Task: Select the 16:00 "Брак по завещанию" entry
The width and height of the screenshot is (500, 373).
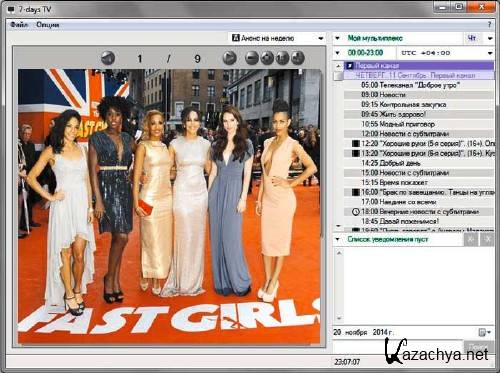Action: click(x=419, y=192)
